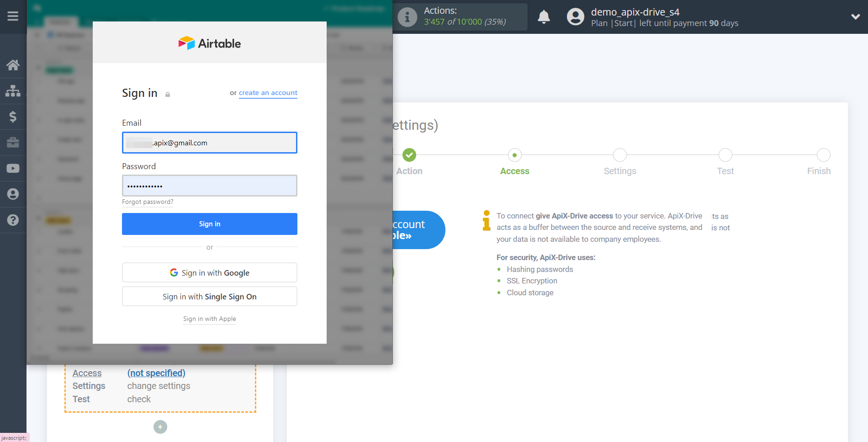Click the Airtable logo
Viewport: 868px width, 442px height.
click(x=210, y=43)
